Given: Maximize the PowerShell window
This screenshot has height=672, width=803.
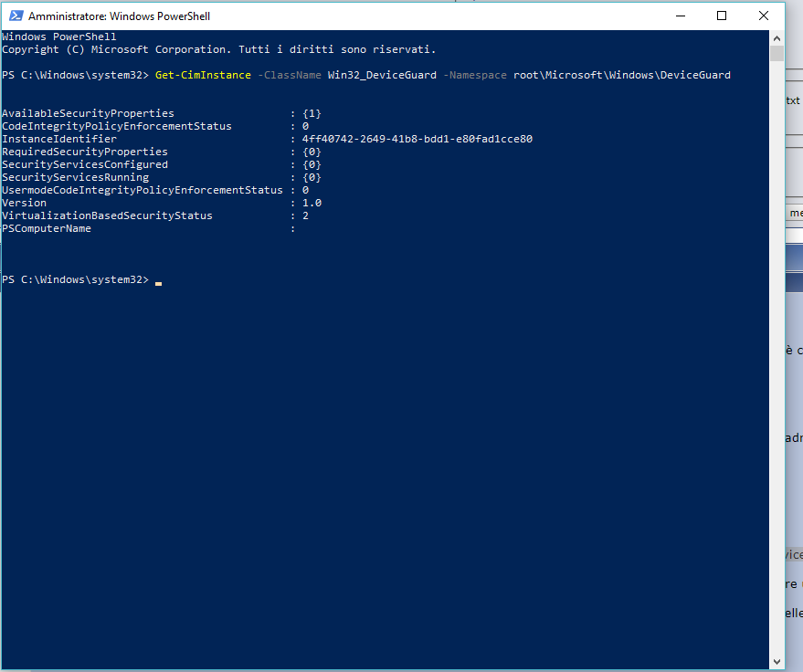Looking at the screenshot, I should click(722, 16).
